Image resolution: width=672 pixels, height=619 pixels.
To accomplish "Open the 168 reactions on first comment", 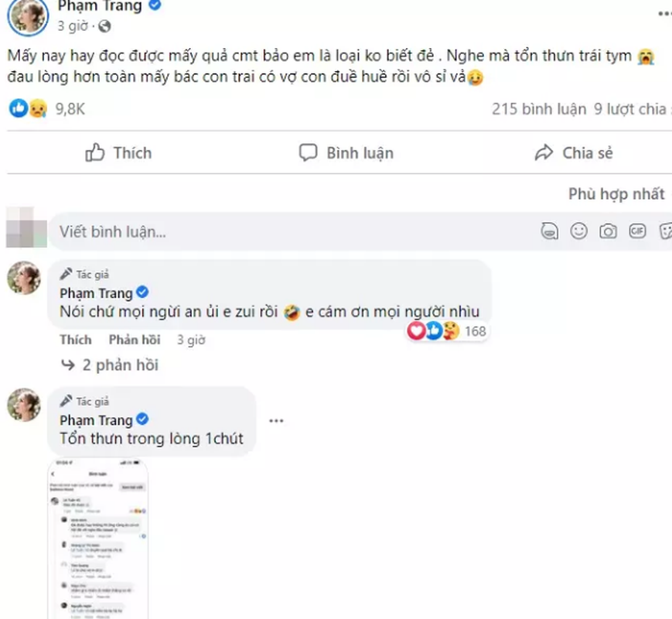I will pyautogui.click(x=447, y=331).
